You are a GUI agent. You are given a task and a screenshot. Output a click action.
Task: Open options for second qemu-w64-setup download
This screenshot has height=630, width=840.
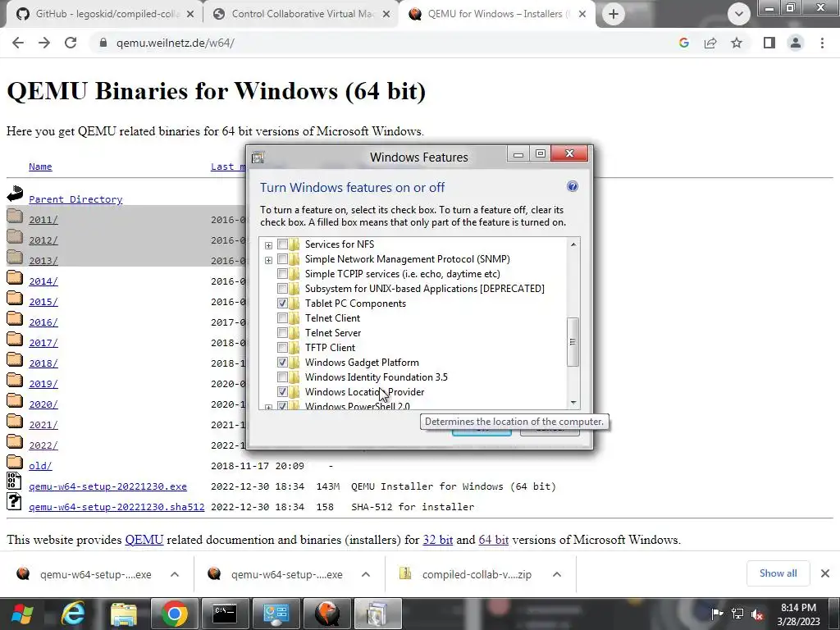point(366,574)
